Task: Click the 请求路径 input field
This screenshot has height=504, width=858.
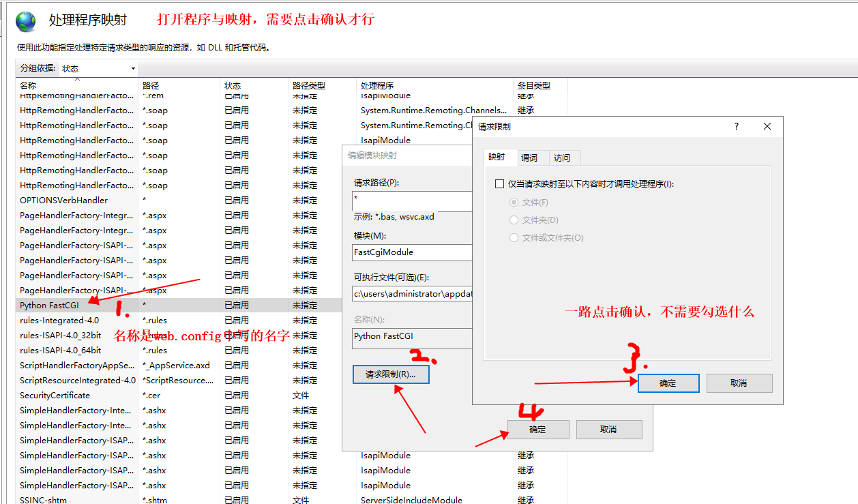Action: coord(411,201)
